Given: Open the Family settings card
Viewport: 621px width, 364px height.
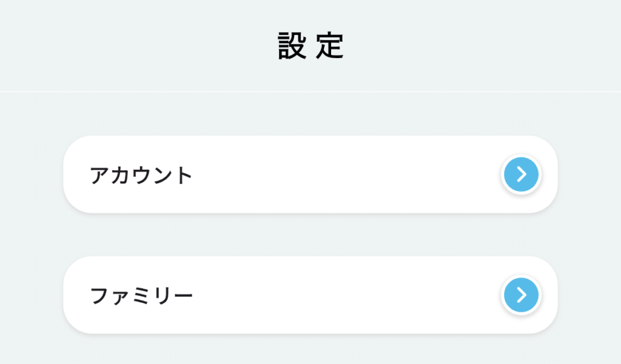Looking at the screenshot, I should pos(310,295).
